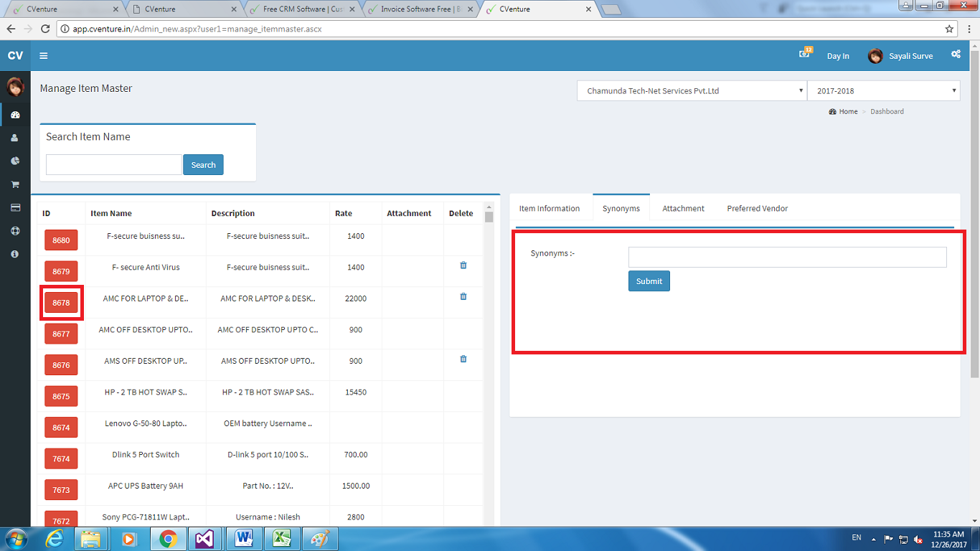The image size is (980, 551).
Task: Click the Sayali Surve profile avatar
Action: 875,56
